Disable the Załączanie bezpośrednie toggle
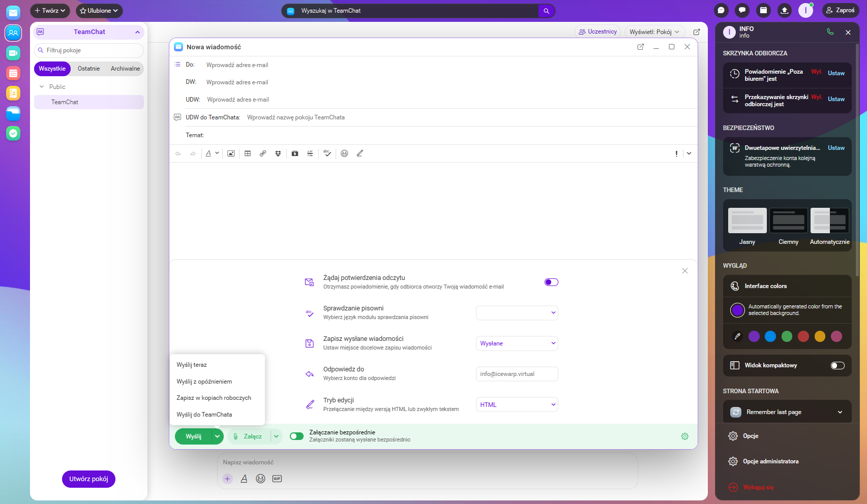 (x=296, y=436)
